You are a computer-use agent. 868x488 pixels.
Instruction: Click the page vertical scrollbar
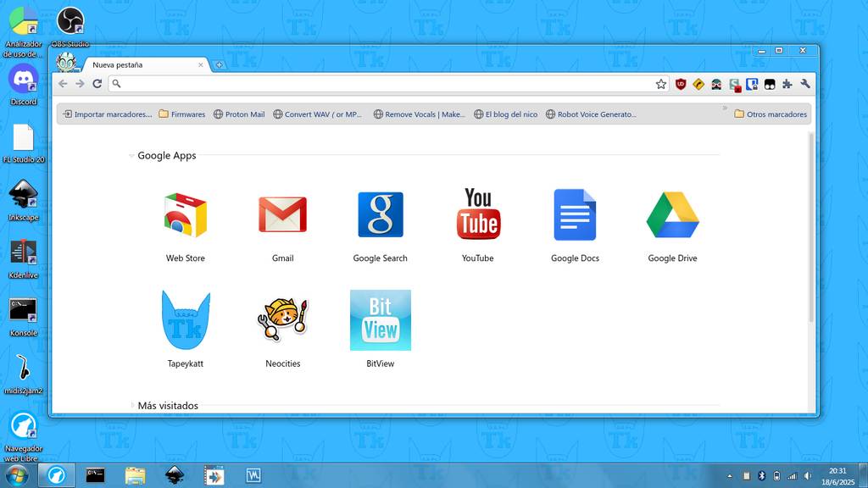coord(811,227)
